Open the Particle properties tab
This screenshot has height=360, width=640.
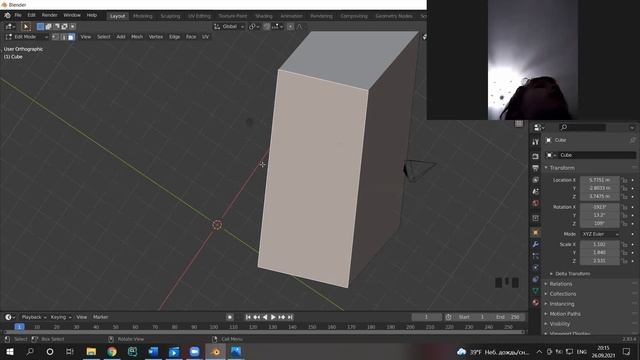pyautogui.click(x=536, y=256)
